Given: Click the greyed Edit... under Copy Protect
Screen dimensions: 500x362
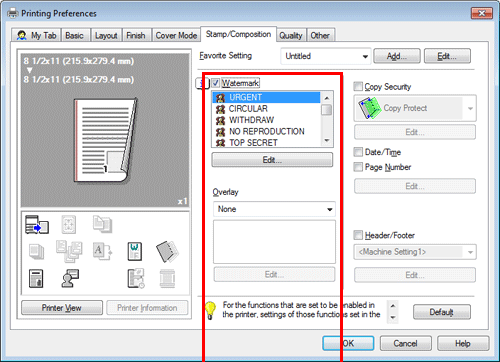Looking at the screenshot, I should (x=415, y=132).
